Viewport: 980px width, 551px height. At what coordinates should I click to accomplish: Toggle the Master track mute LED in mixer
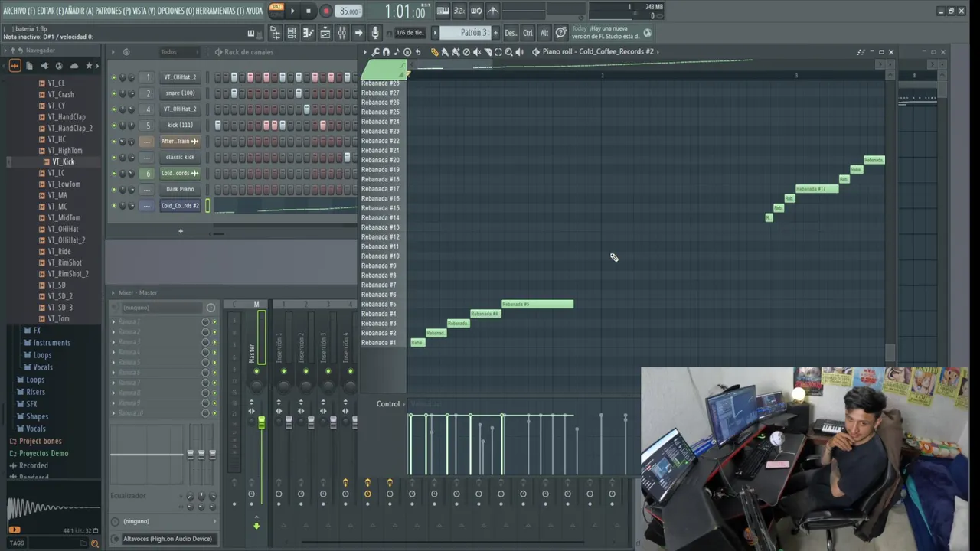coord(256,371)
